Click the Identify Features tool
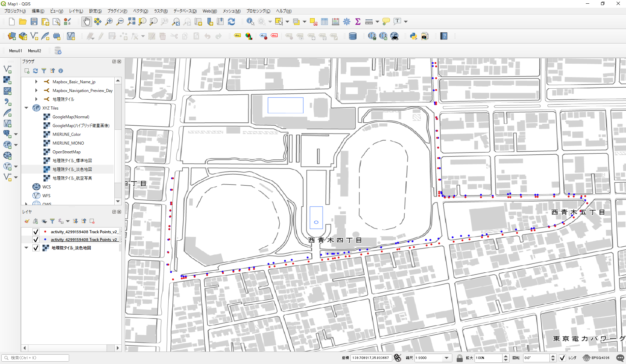The height and width of the screenshot is (364, 626). click(250, 22)
